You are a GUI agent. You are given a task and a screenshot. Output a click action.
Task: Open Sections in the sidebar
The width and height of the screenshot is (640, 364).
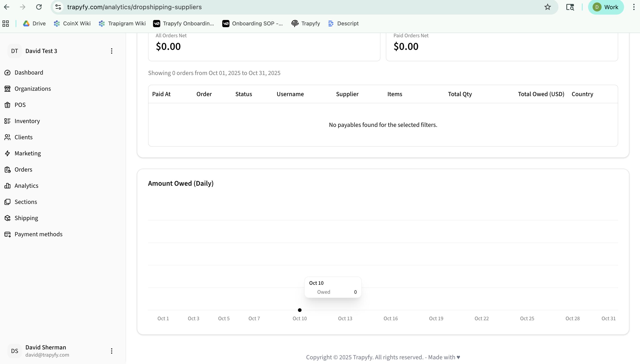click(26, 202)
